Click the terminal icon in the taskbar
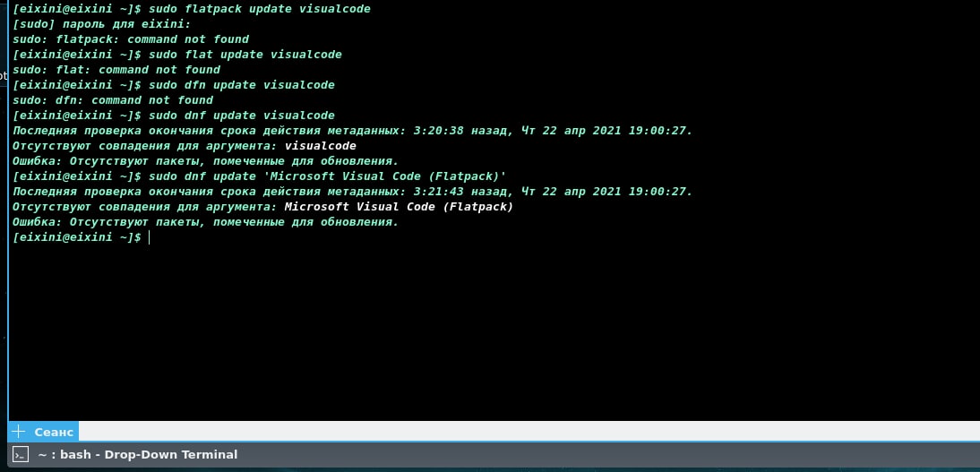 tap(21, 454)
